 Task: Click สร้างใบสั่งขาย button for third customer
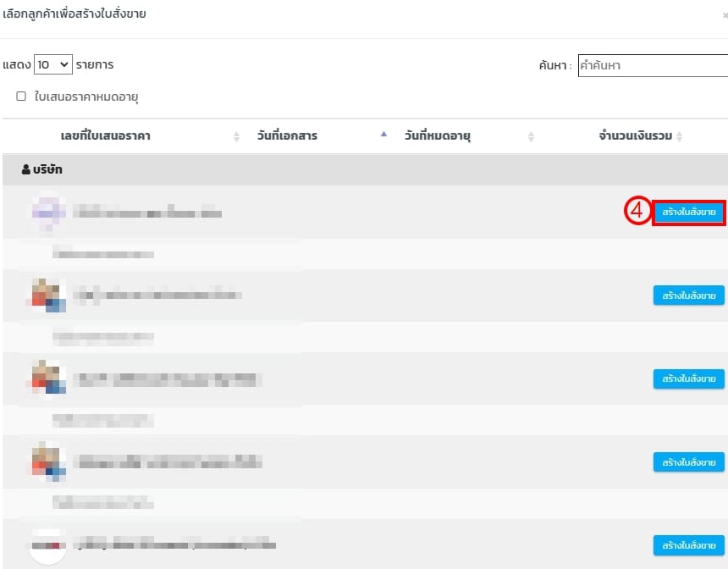click(x=688, y=378)
